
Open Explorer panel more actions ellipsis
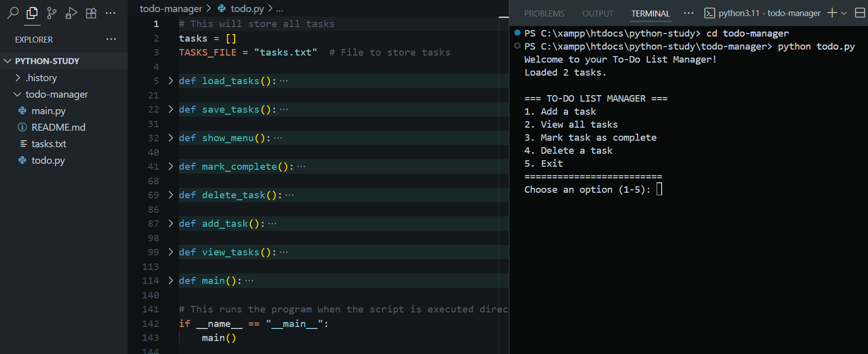111,39
